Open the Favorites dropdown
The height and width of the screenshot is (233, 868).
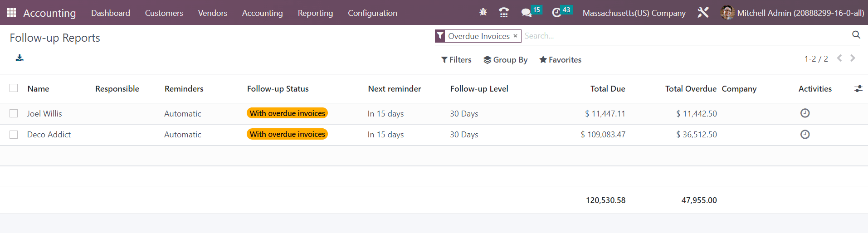[x=560, y=60]
